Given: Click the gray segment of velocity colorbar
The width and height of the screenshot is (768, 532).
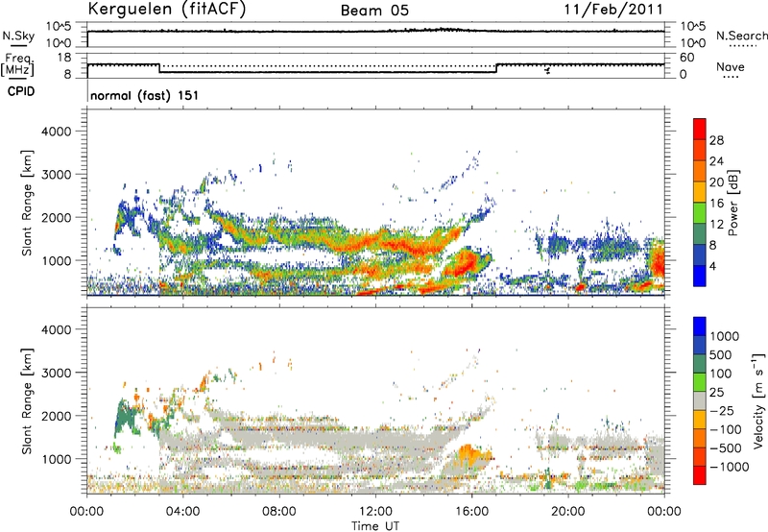Looking at the screenshot, I should (x=700, y=400).
